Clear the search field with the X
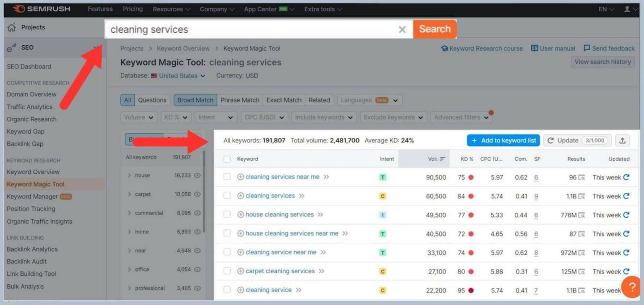 402,29
